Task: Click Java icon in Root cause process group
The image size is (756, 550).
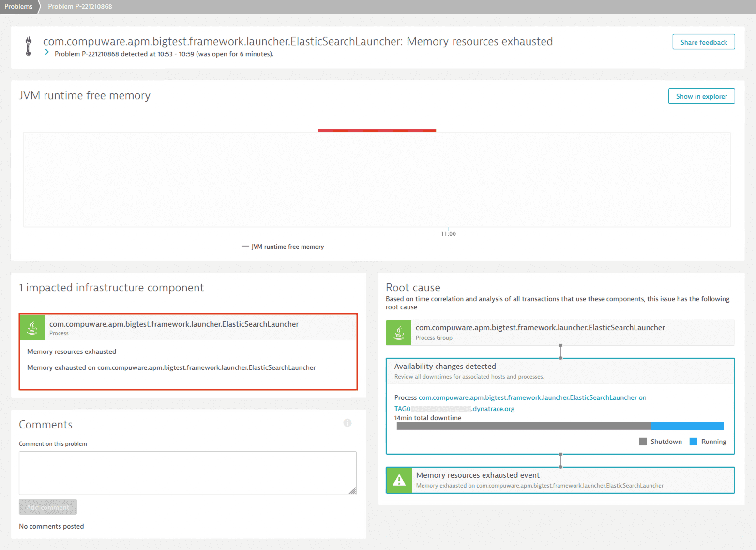Action: coord(398,333)
